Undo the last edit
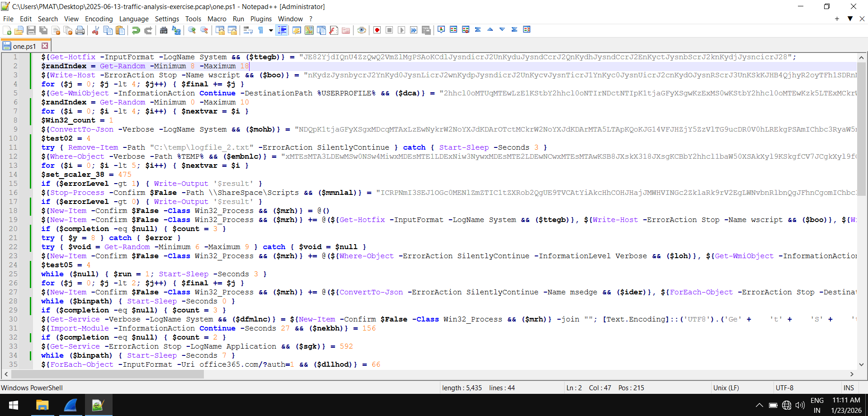Screen dimensions: 868x416 (x=136, y=30)
